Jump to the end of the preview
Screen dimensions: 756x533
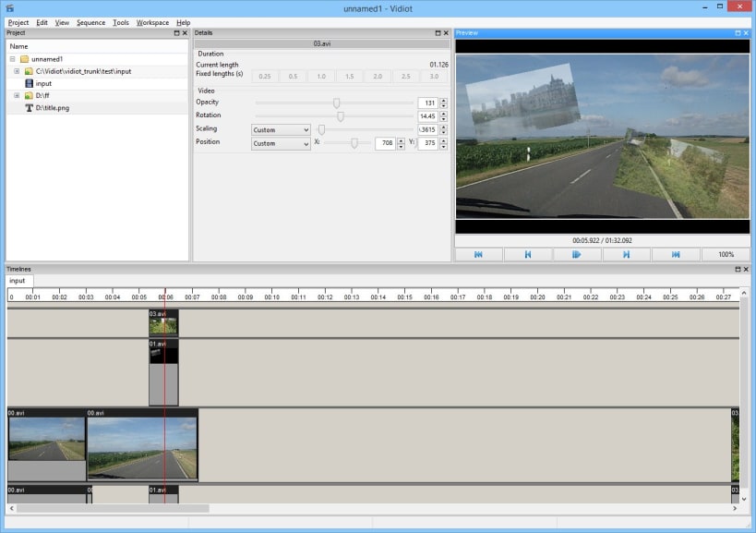(x=676, y=254)
